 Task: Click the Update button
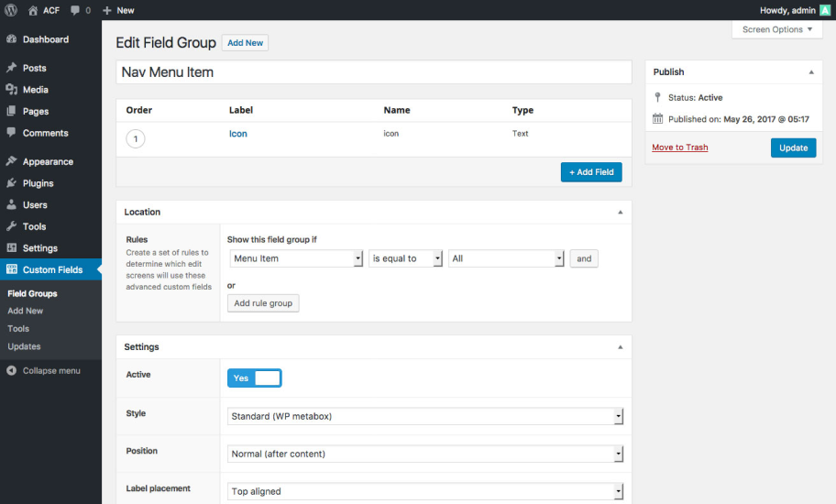(793, 148)
